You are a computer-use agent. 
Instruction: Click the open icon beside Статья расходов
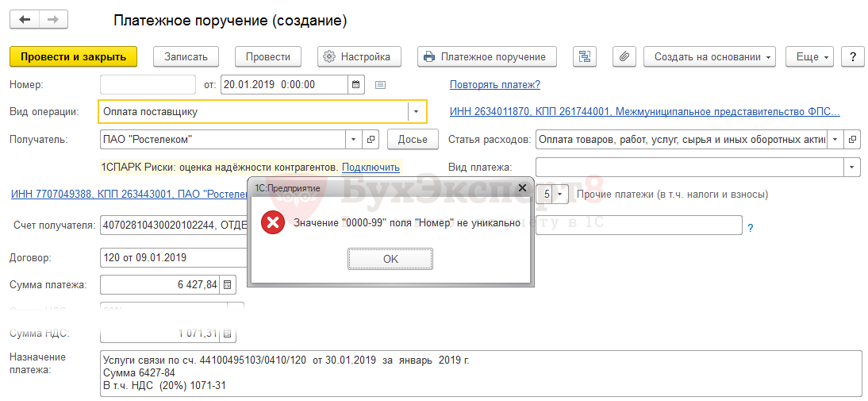point(852,140)
